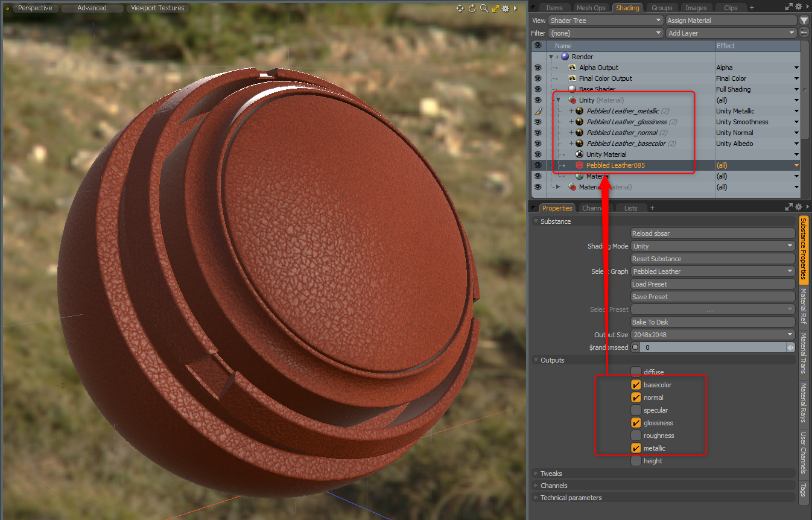Open the viewport settings gear icon

tap(506, 8)
